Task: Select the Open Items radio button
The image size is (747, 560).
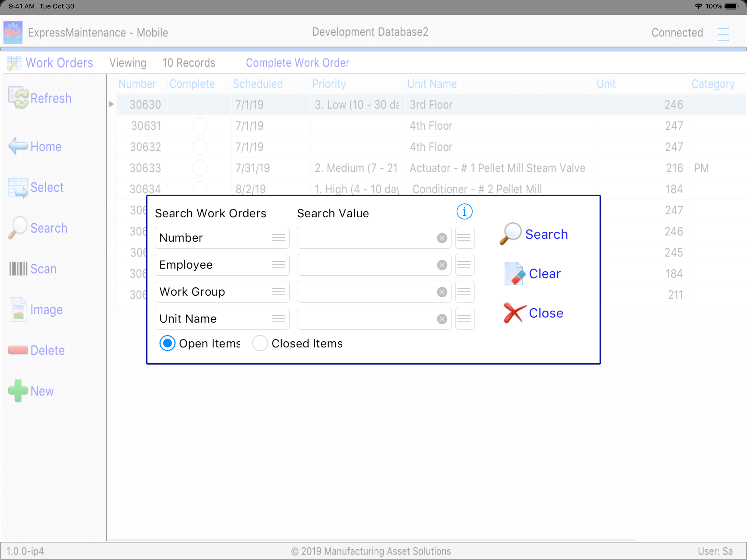Action: (167, 343)
